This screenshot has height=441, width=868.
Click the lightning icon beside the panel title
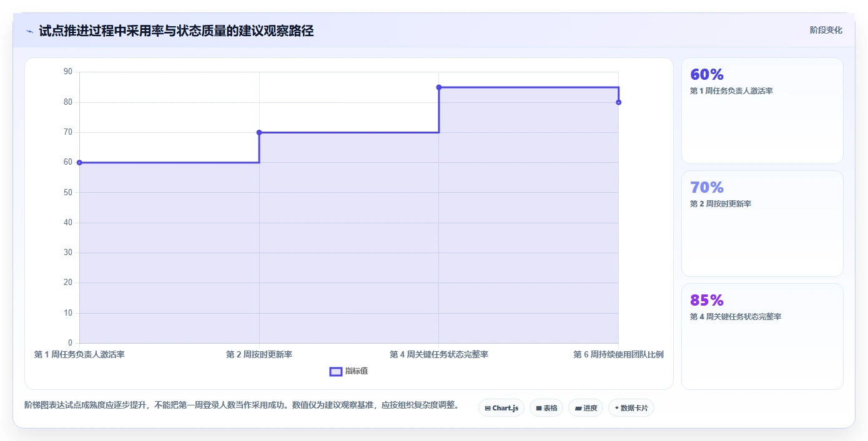click(30, 31)
